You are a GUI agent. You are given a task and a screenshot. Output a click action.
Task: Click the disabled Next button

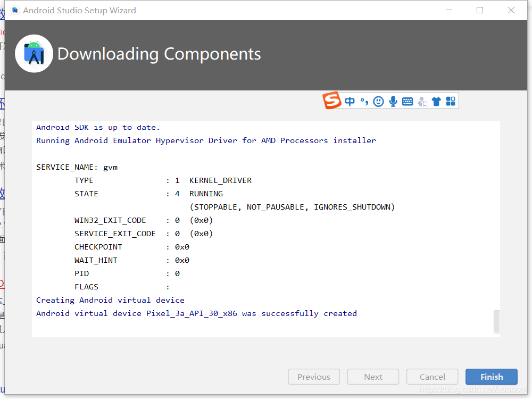[373, 377]
